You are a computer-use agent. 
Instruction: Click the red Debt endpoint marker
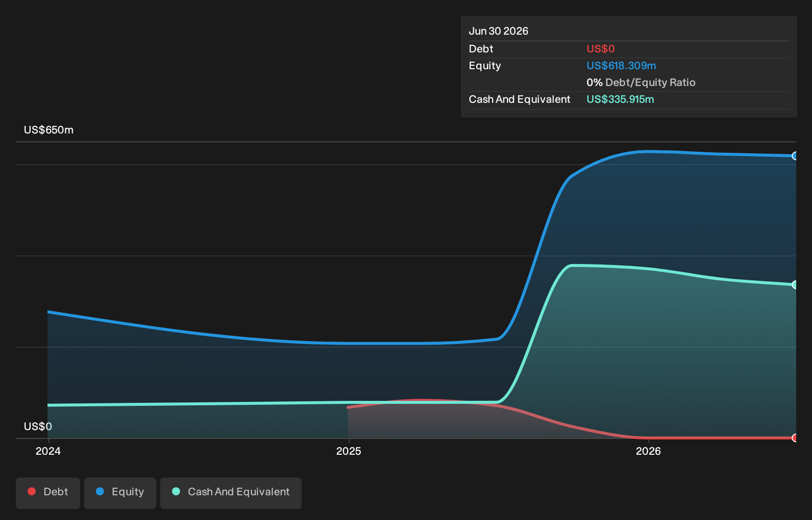pos(795,438)
